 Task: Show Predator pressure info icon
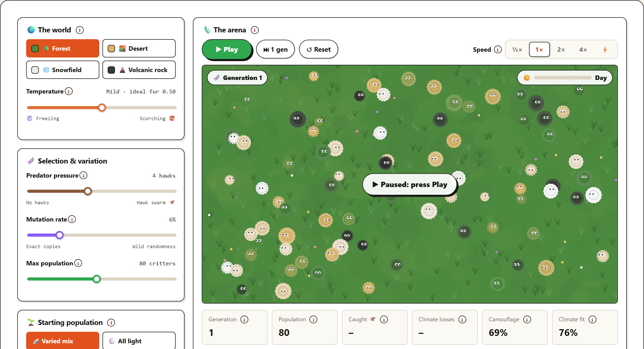click(x=83, y=176)
